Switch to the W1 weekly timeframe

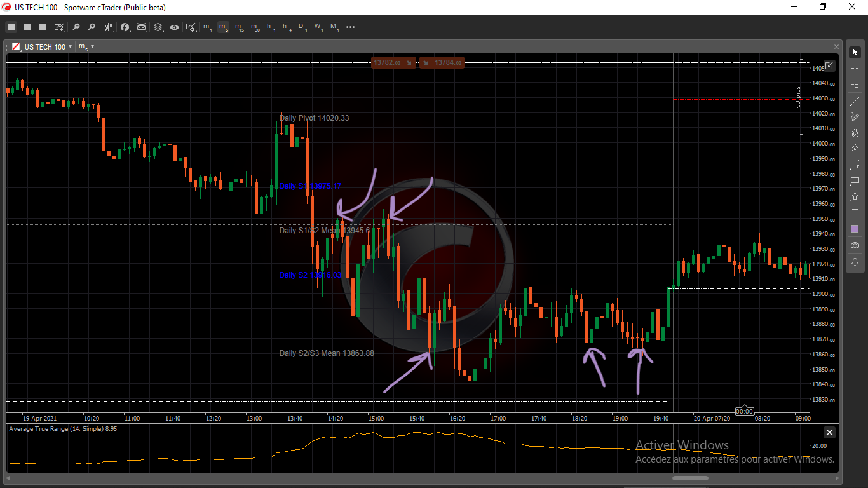318,27
